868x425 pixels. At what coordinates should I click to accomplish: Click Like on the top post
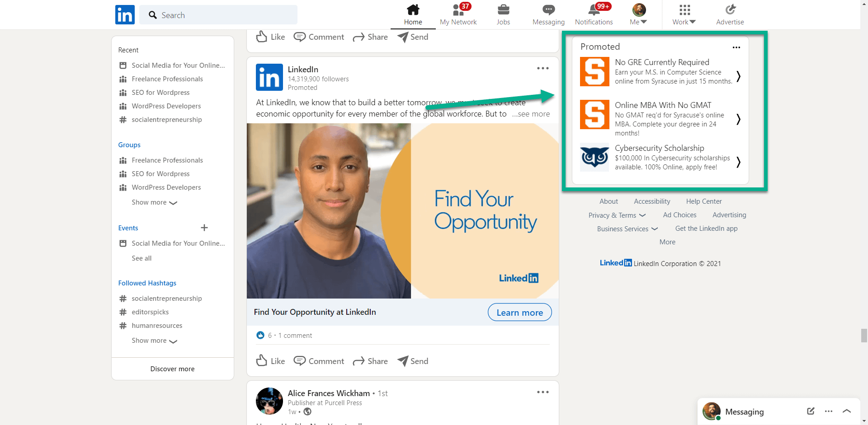(x=270, y=37)
